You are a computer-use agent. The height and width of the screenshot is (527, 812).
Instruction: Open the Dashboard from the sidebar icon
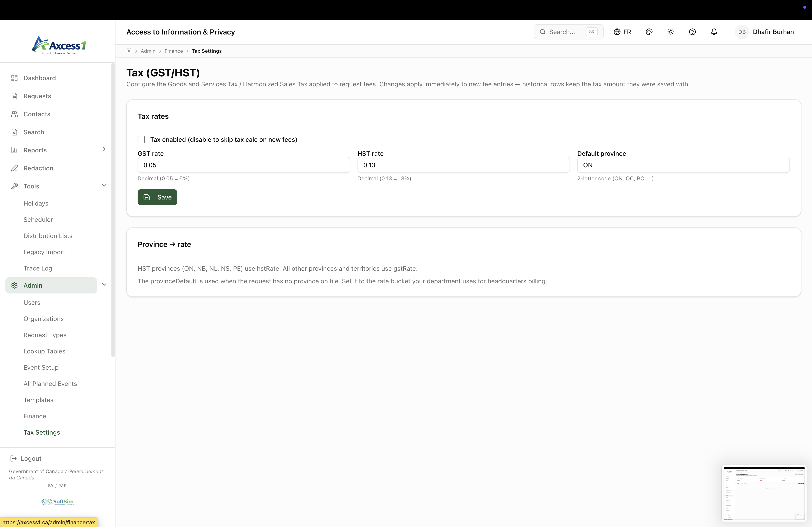pos(14,78)
